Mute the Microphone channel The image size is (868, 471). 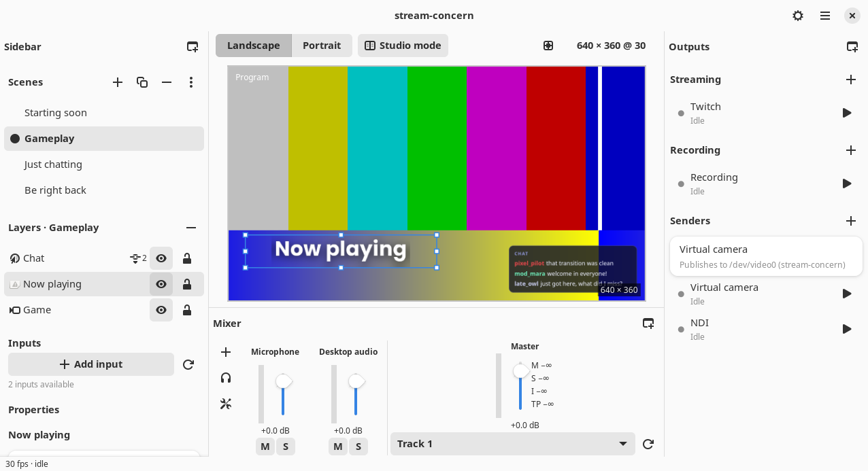265,447
